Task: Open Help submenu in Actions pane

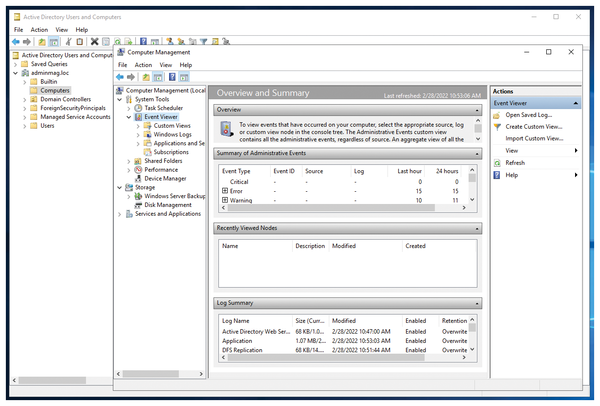Action: 535,175
